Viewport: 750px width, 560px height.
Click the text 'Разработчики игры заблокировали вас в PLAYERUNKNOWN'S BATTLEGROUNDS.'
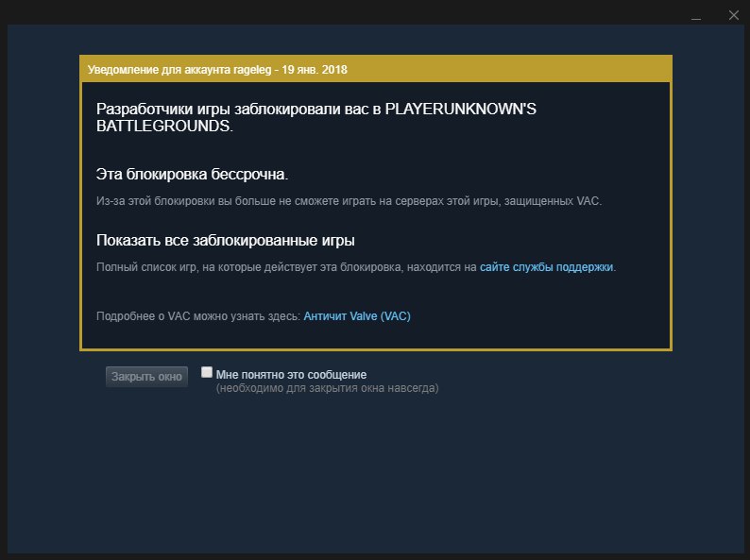click(x=316, y=117)
